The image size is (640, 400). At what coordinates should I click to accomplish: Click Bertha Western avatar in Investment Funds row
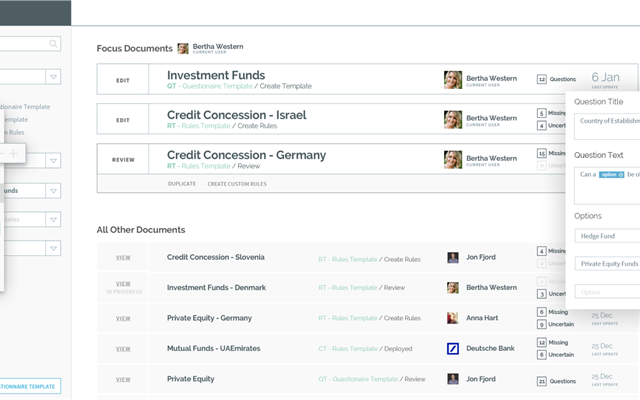pos(453,80)
